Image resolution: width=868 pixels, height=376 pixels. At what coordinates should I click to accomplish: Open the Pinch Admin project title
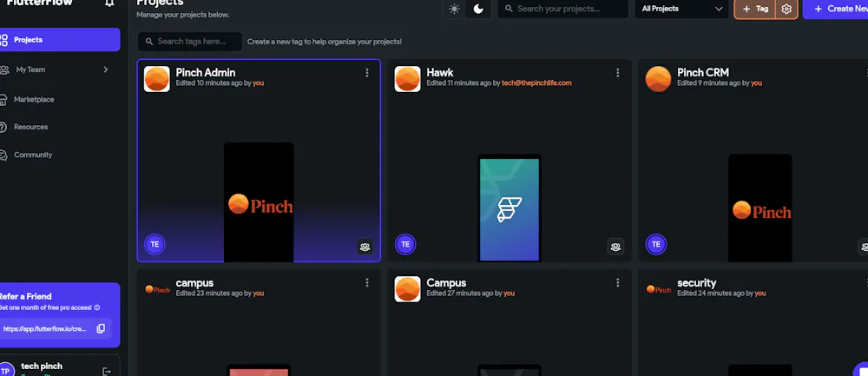206,73
